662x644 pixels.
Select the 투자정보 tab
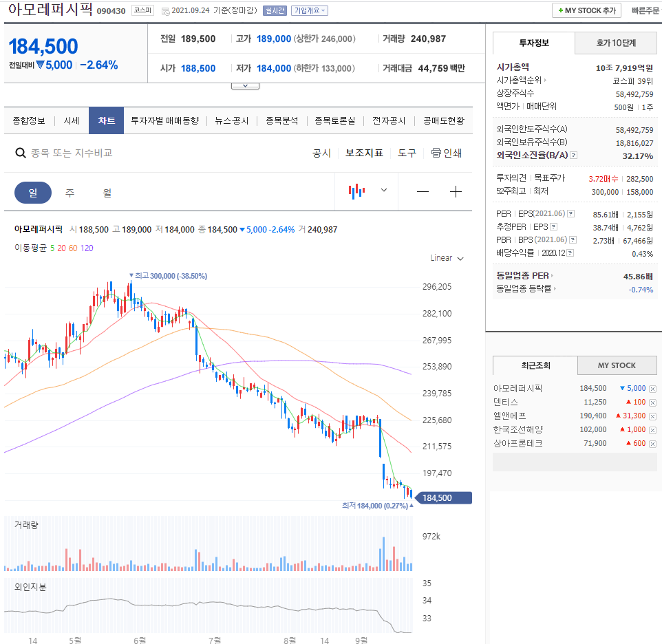tap(533, 43)
